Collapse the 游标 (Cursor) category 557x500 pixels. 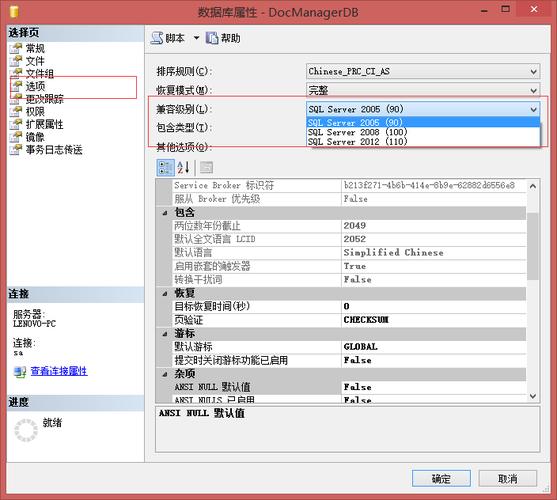point(165,333)
